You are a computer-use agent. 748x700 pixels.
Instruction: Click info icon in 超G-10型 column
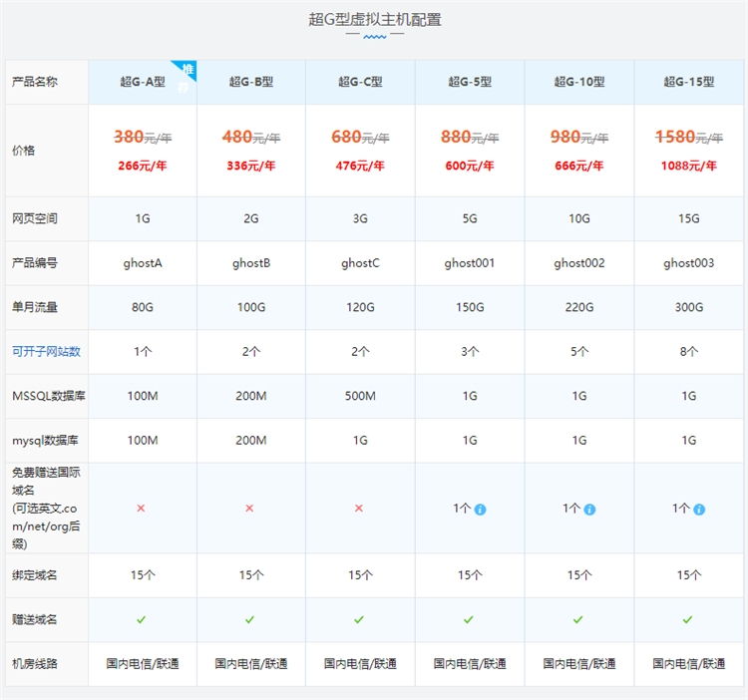(589, 510)
